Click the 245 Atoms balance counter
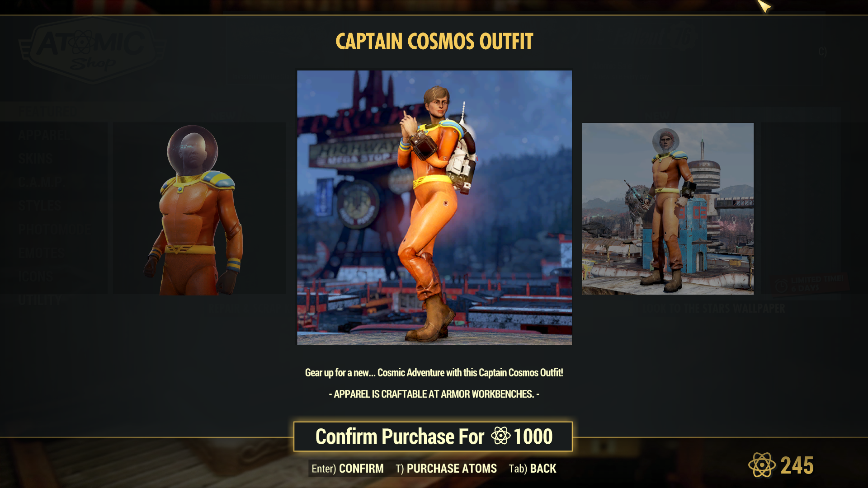The image size is (868, 488). tap(797, 465)
